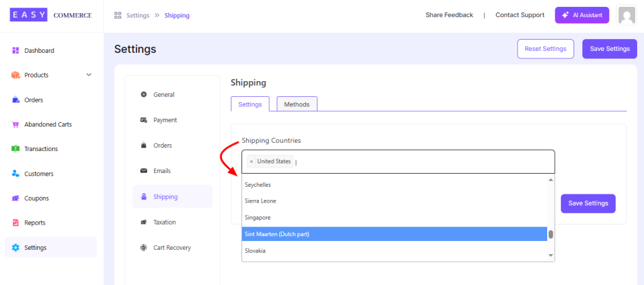Click the Orders bag icon in sidebar
The width and height of the screenshot is (644, 285).
pos(16,100)
